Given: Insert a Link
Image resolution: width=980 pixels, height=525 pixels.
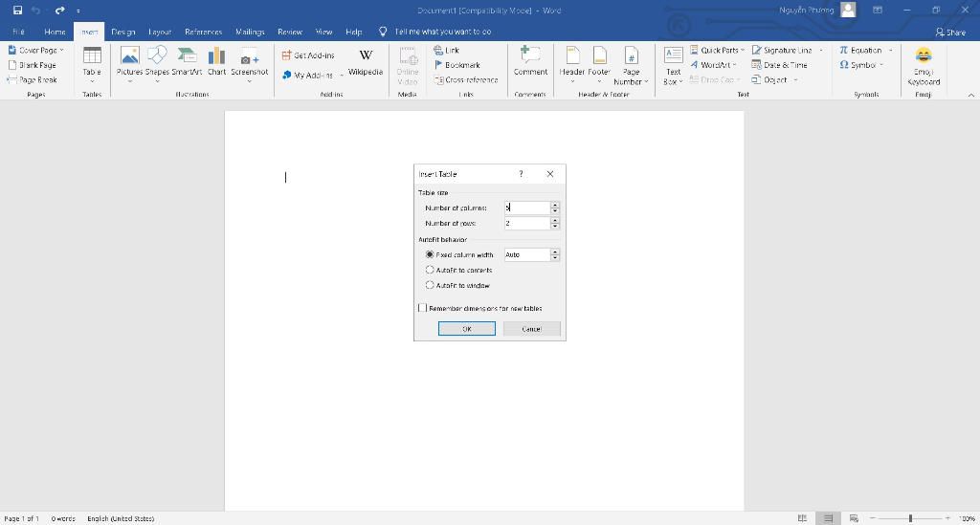Looking at the screenshot, I should [446, 50].
